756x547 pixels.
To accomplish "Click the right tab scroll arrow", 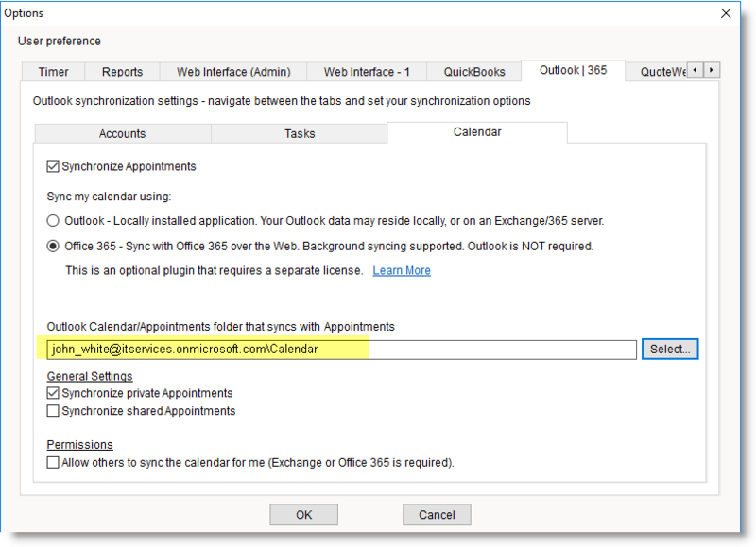I will click(711, 70).
